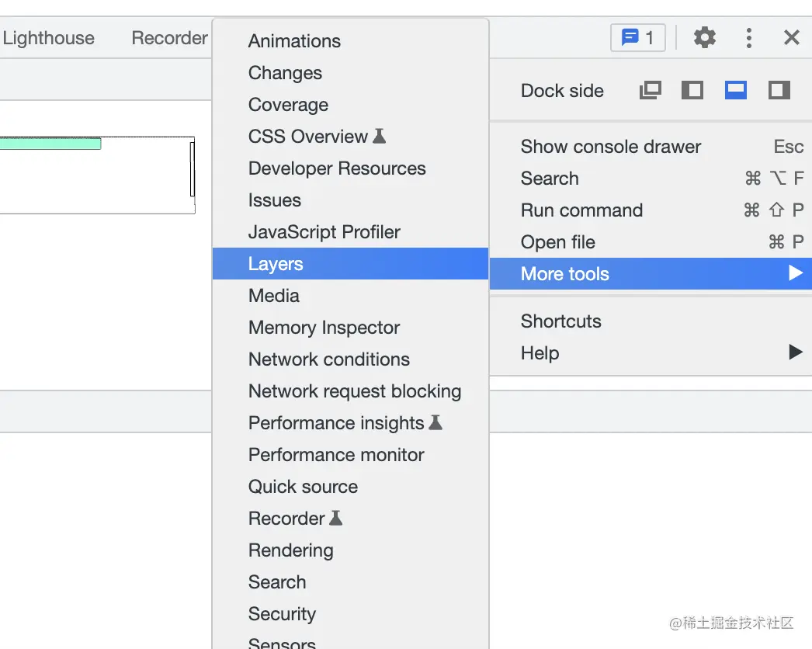This screenshot has height=649, width=812.
Task: Open the Shortcuts menu entry
Action: 560,321
